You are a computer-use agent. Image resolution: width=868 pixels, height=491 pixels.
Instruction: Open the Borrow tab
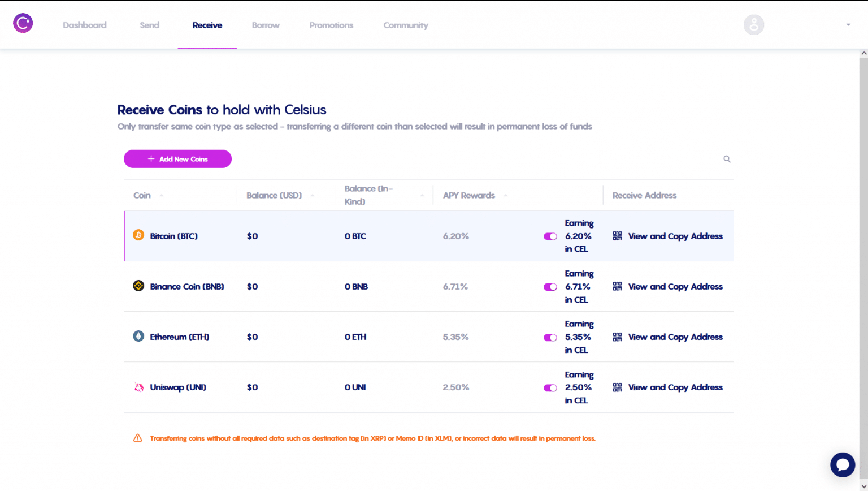tap(266, 25)
